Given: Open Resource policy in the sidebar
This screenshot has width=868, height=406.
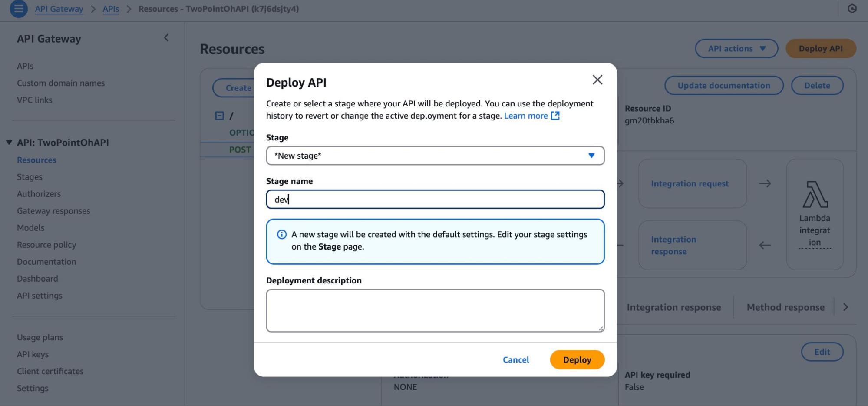Looking at the screenshot, I should click(x=46, y=245).
